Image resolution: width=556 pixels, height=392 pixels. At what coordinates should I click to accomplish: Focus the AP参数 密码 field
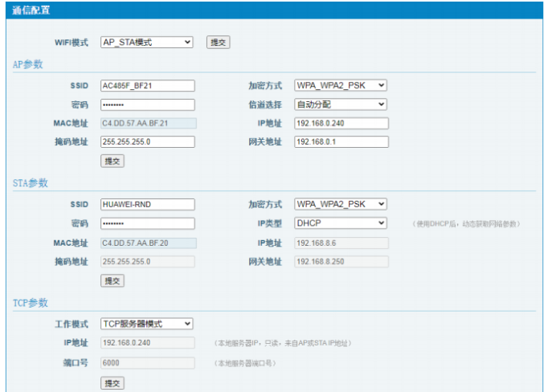(147, 104)
